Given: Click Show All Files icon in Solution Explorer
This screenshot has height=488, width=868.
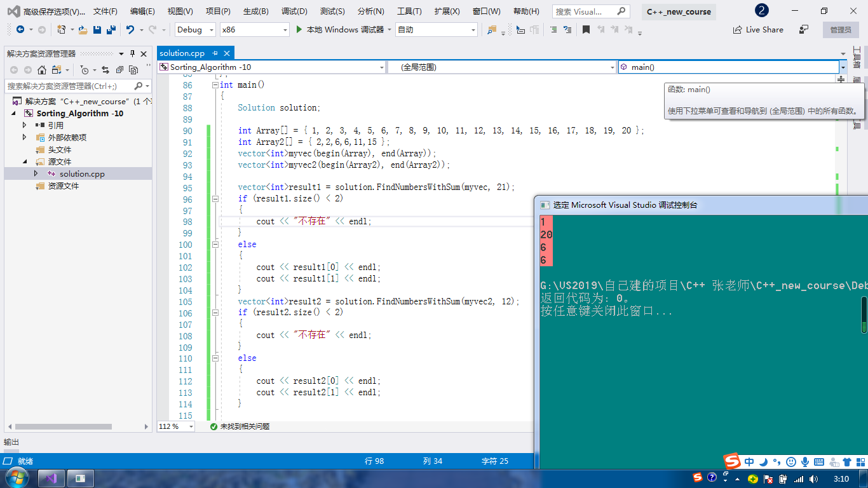Looking at the screenshot, I should pos(133,70).
